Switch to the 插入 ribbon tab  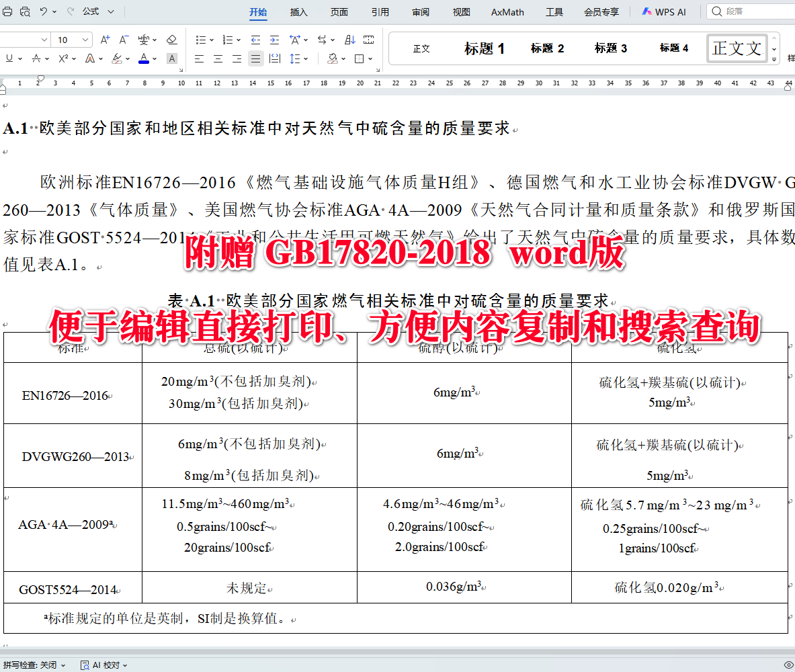(x=298, y=11)
